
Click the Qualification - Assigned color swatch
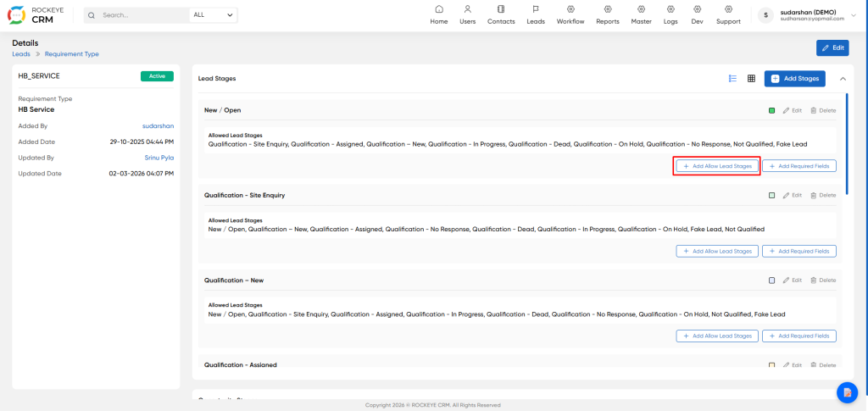point(771,365)
